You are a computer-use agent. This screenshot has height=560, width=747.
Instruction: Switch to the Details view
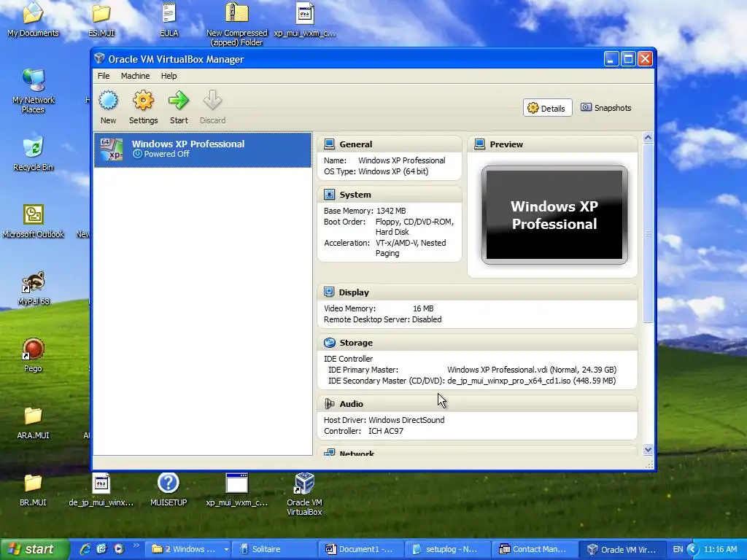547,108
